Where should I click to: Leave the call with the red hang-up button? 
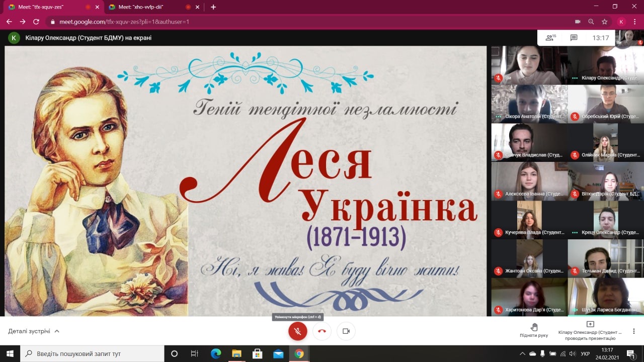(322, 331)
